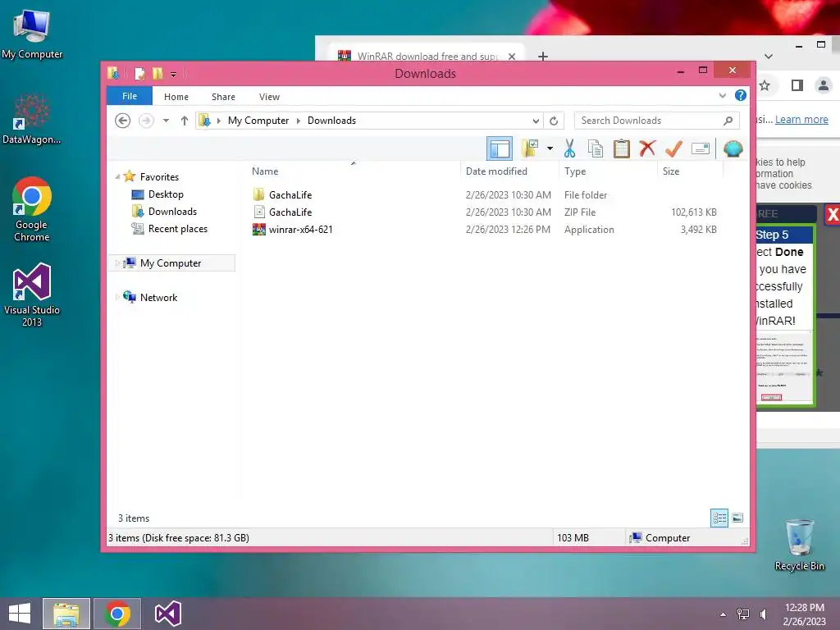840x630 pixels.
Task: Collapse the Favorites tree group
Action: point(117,177)
